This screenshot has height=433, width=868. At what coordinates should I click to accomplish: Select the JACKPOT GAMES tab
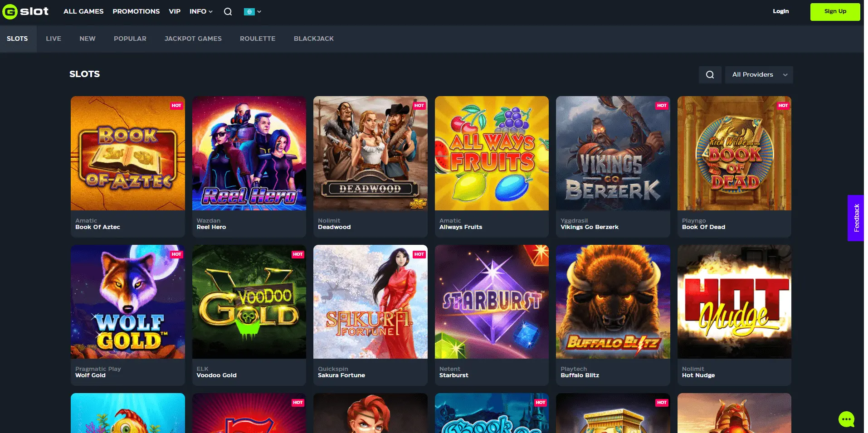(x=193, y=39)
